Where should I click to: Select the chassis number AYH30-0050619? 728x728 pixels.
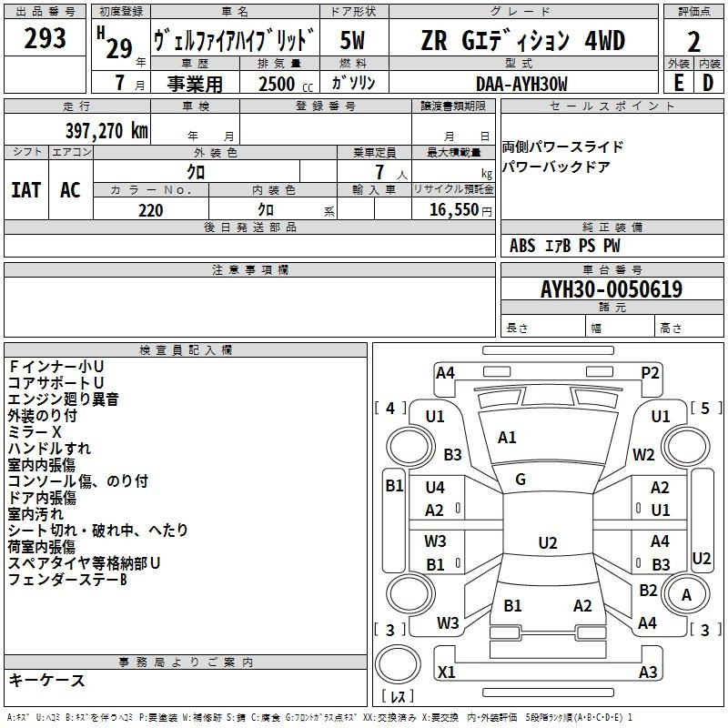click(x=612, y=289)
